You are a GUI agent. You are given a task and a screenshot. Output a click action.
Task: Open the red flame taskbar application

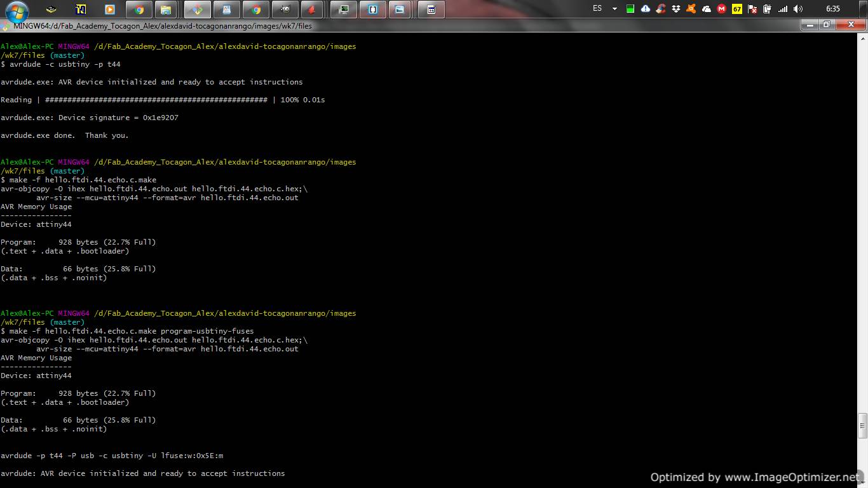coord(311,10)
